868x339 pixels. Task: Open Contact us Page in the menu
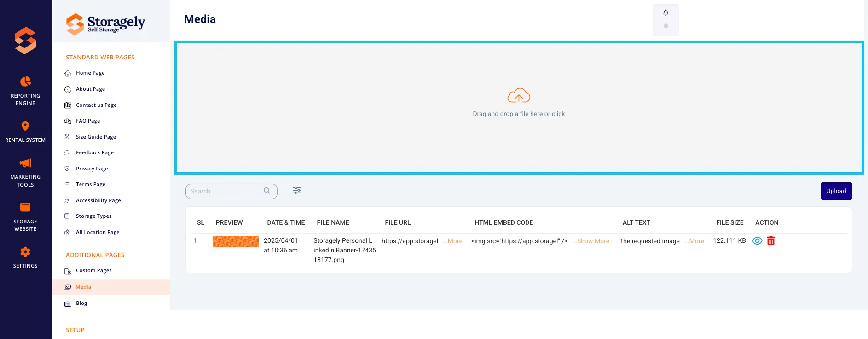tap(96, 105)
